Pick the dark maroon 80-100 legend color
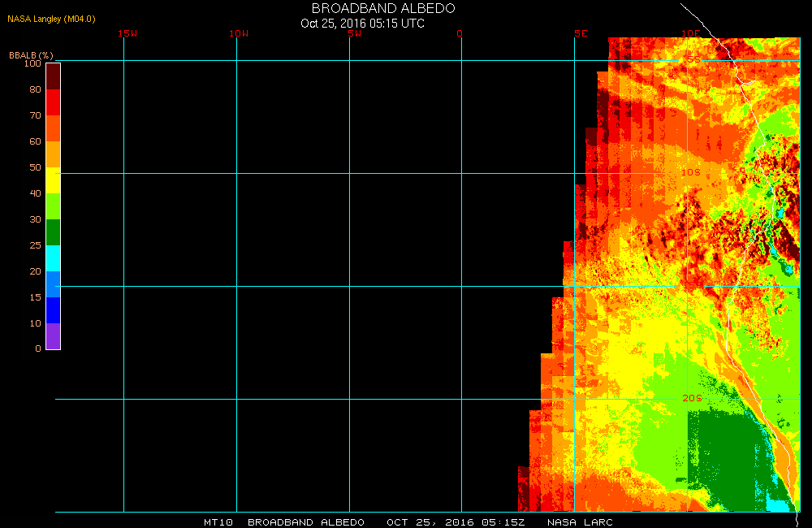 click(x=54, y=76)
